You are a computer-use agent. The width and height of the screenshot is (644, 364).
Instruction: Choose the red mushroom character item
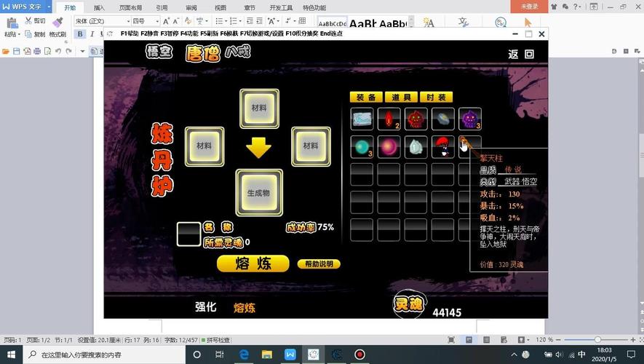pos(442,146)
